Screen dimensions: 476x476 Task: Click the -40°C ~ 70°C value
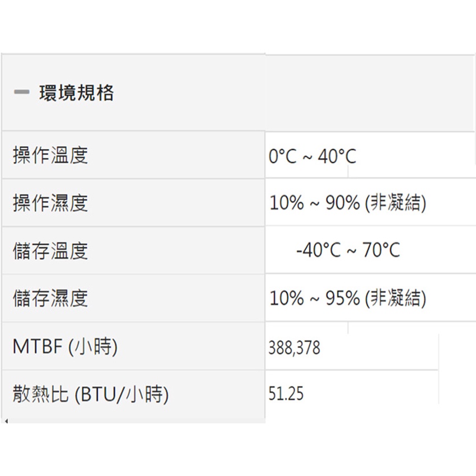(x=348, y=250)
